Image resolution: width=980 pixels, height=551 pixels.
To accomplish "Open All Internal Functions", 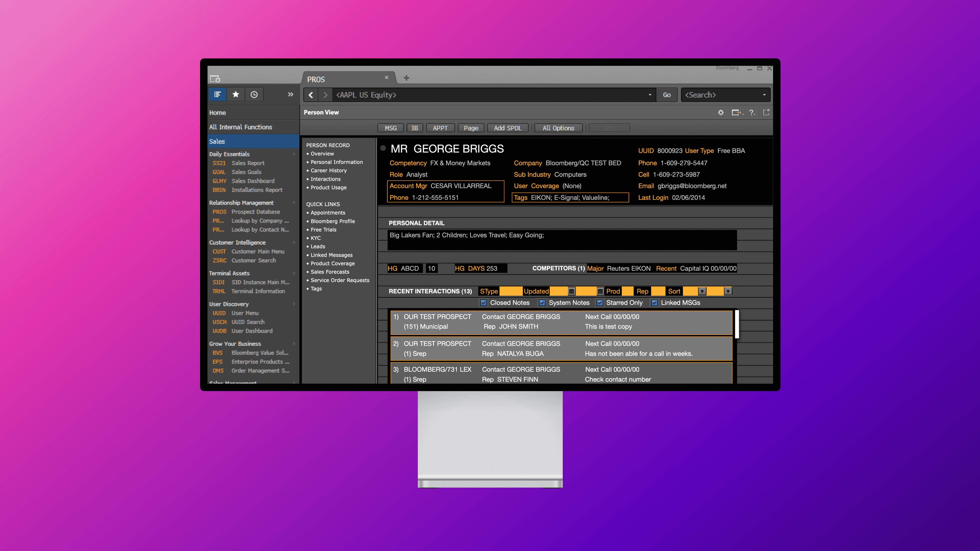I will 253,127.
